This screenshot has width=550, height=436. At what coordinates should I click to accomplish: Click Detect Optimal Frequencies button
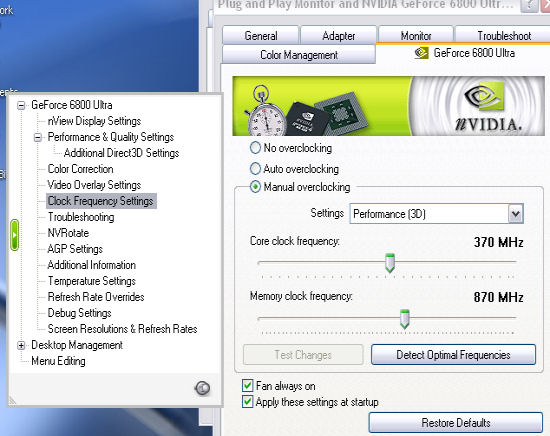click(453, 355)
